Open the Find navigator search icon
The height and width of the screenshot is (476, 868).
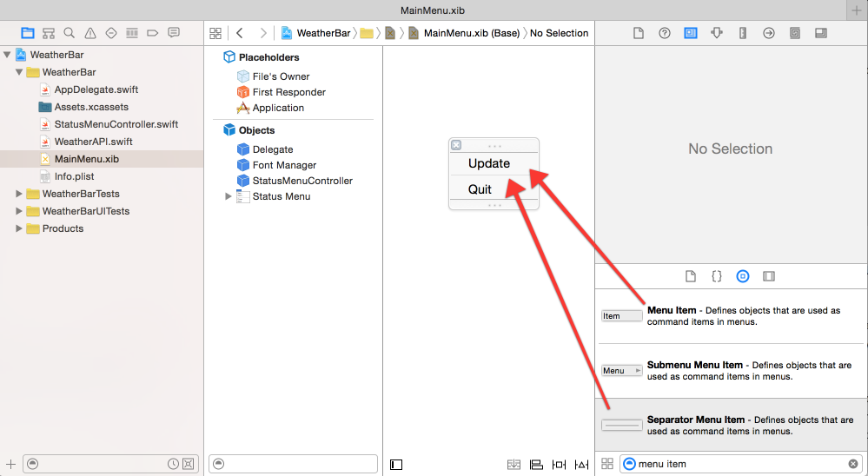coord(70,33)
